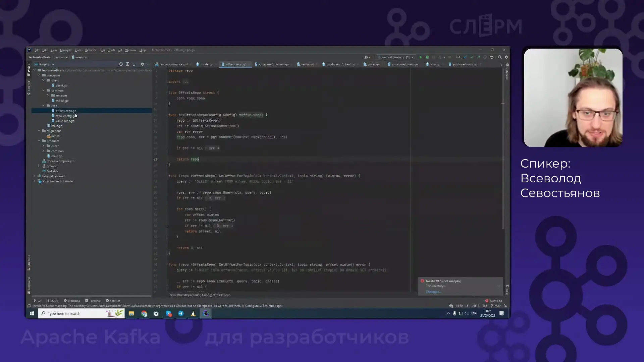The image size is (644, 362).
Task: Run the go build main.go configuration
Action: 421,57
